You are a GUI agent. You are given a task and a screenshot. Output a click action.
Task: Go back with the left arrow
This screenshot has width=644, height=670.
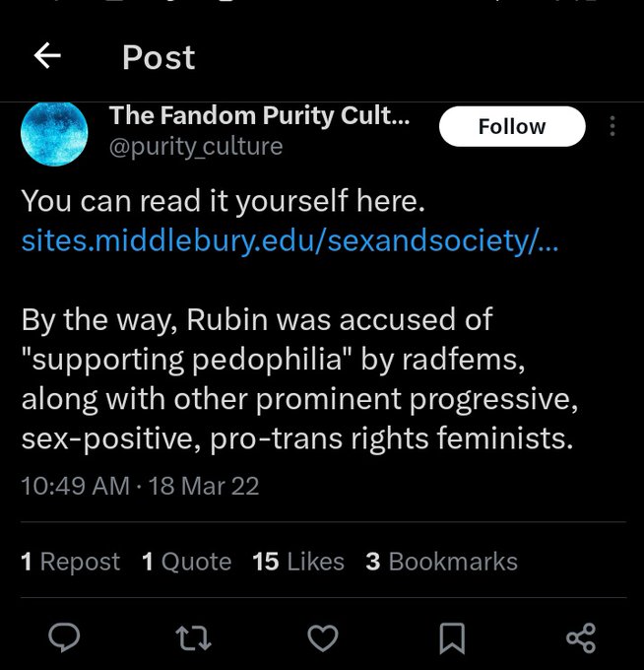coord(47,56)
